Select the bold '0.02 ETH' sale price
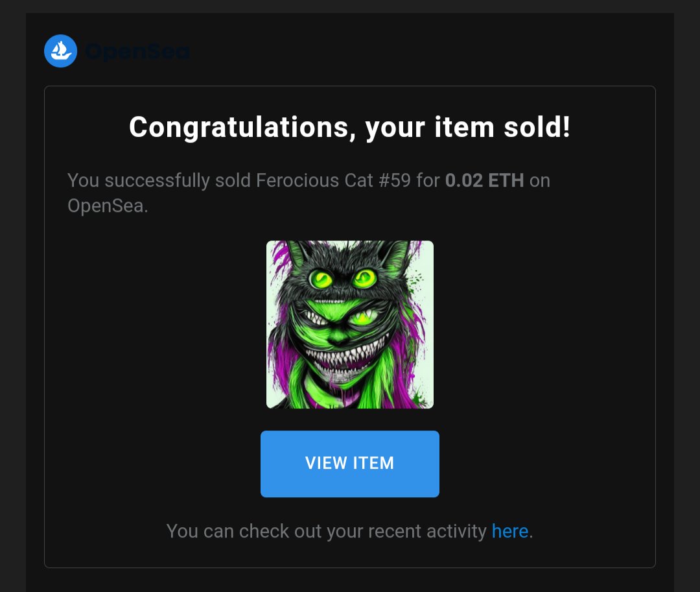The image size is (700, 592). coord(484,181)
